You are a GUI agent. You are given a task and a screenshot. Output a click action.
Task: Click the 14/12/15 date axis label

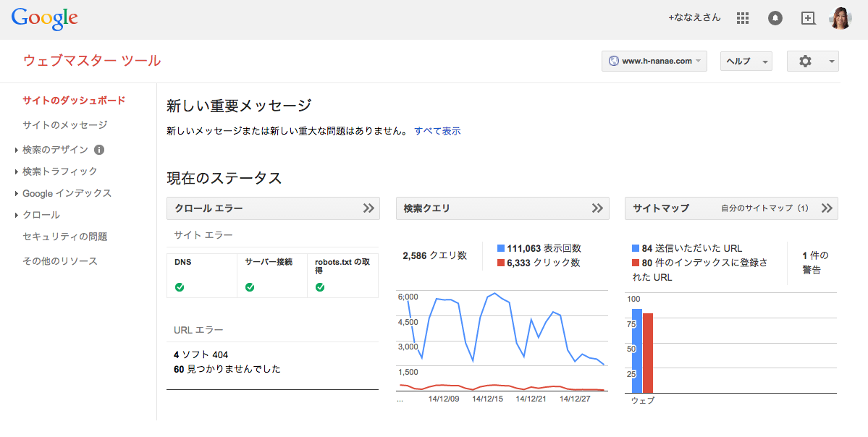click(488, 399)
